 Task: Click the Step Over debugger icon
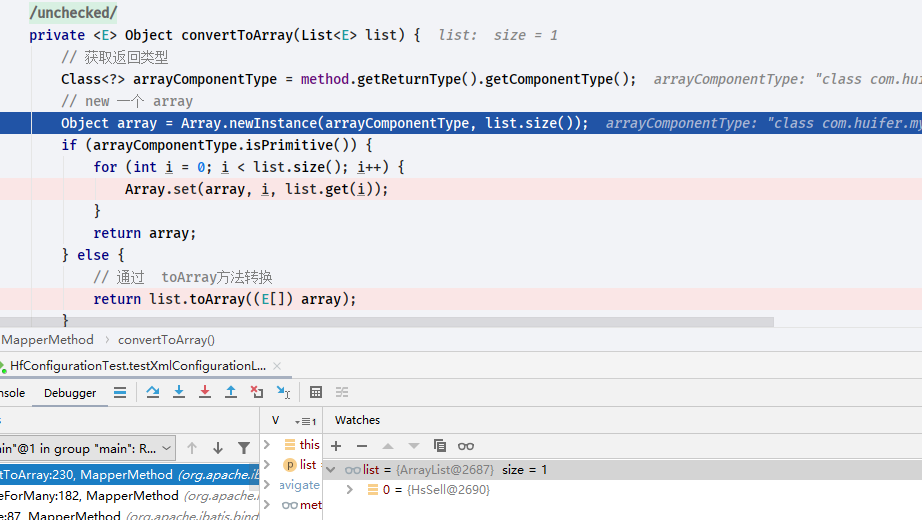[153, 393]
